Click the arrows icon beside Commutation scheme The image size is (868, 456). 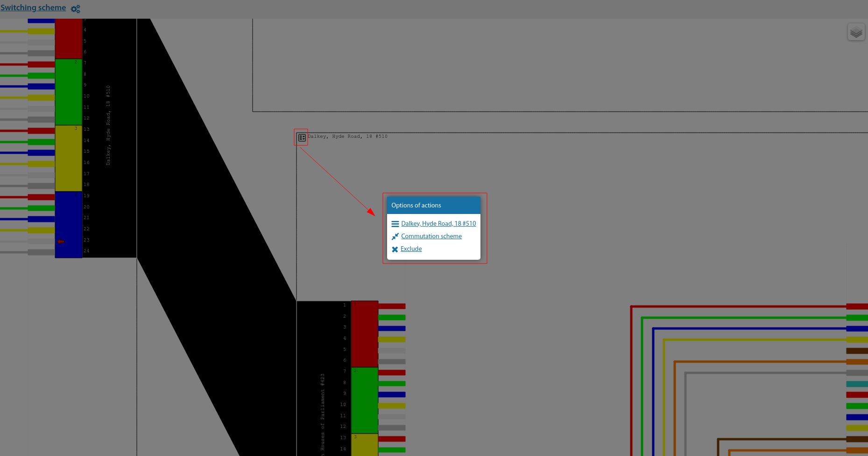395,236
